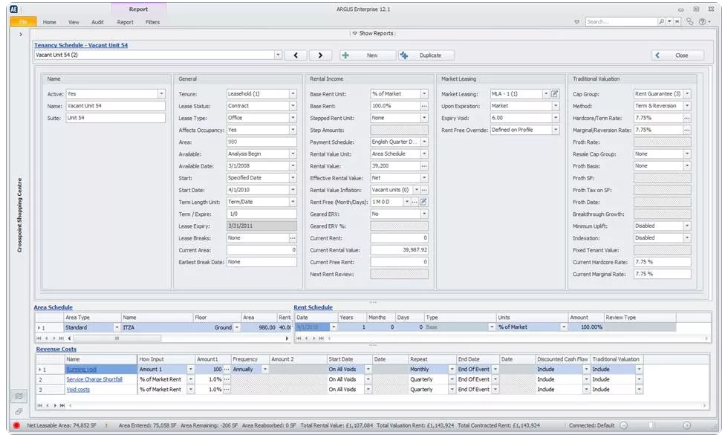Open the Upon Expiration dropdown
728x440 pixels.
point(555,106)
